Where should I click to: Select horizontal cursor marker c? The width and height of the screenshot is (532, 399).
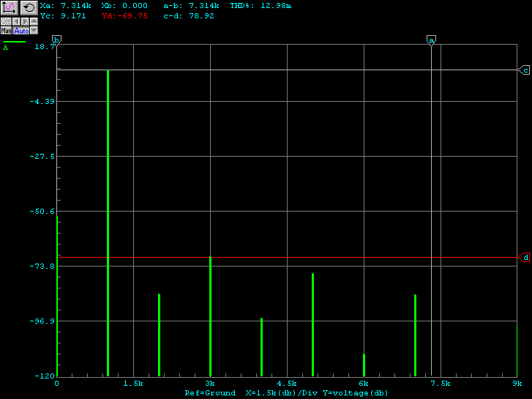(x=524, y=70)
